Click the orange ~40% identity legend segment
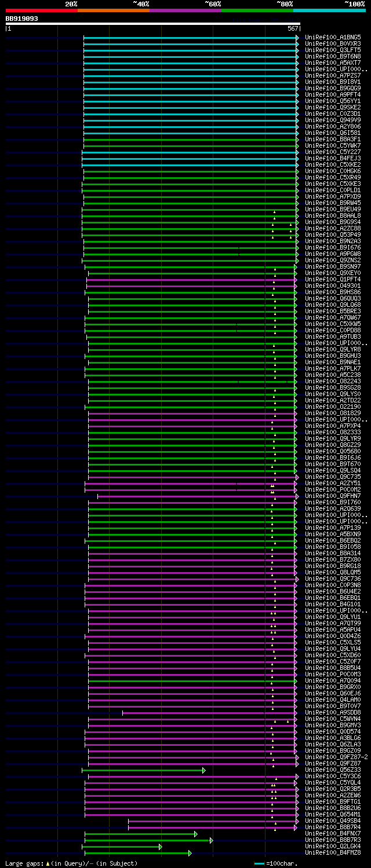Viewport: 371px width, 868px height. pyautogui.click(x=114, y=10)
